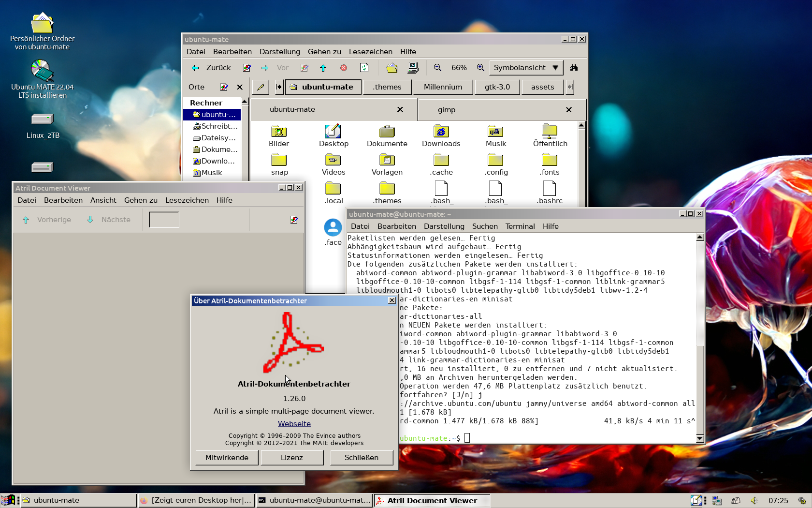Click the binoculars search icon
Image resolution: width=812 pixels, height=508 pixels.
coord(574,68)
